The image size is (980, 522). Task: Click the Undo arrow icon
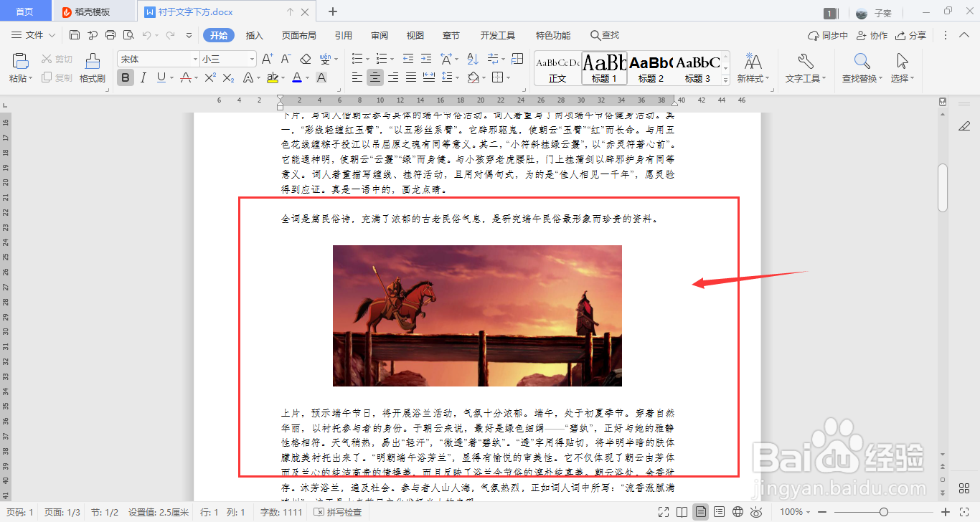pyautogui.click(x=146, y=35)
